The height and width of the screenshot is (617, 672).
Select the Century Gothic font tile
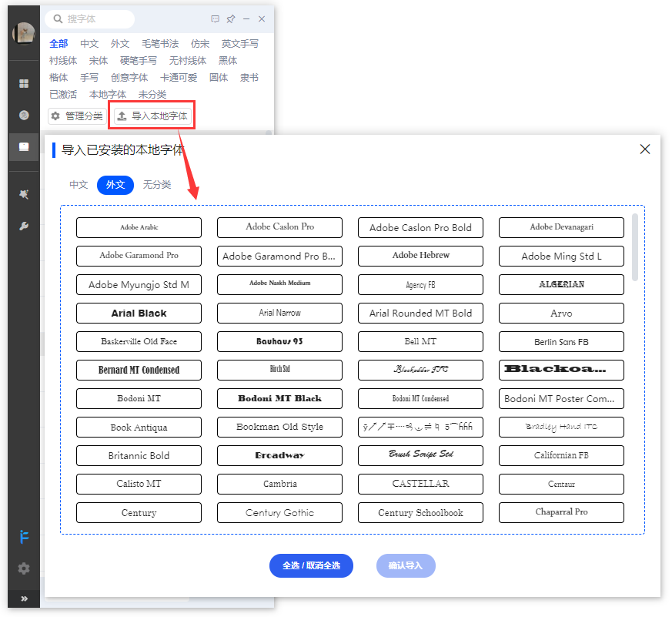[x=279, y=513]
